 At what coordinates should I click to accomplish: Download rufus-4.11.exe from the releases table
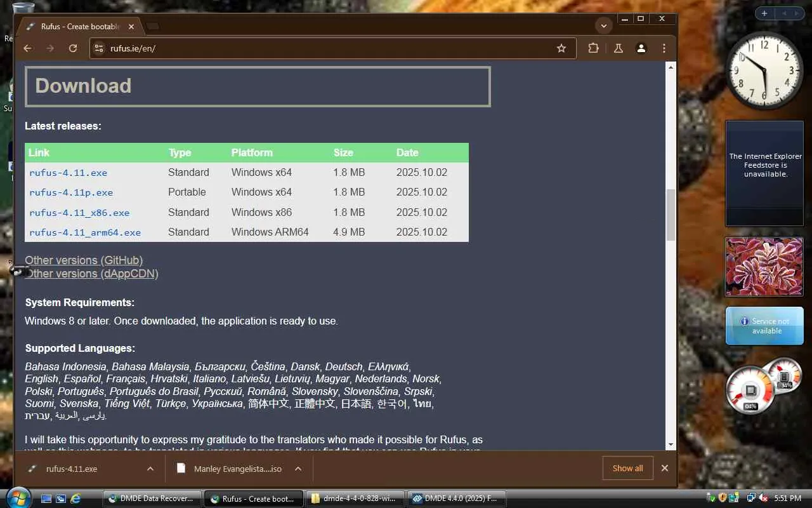pos(68,173)
